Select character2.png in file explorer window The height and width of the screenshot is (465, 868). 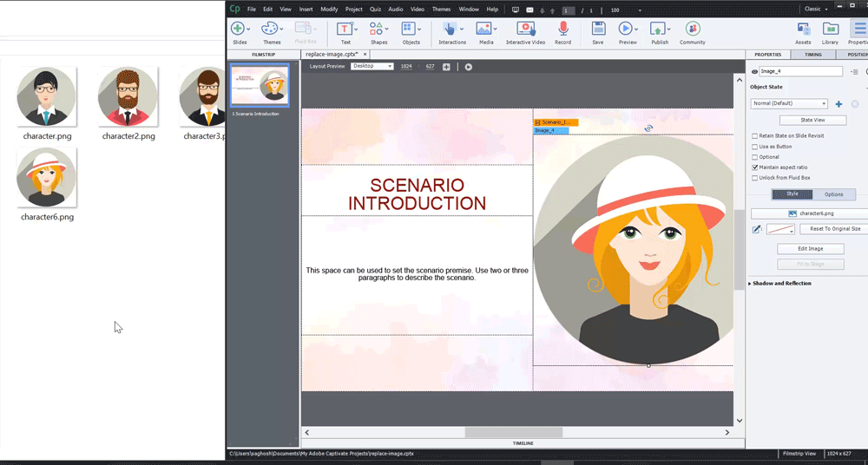(128, 103)
